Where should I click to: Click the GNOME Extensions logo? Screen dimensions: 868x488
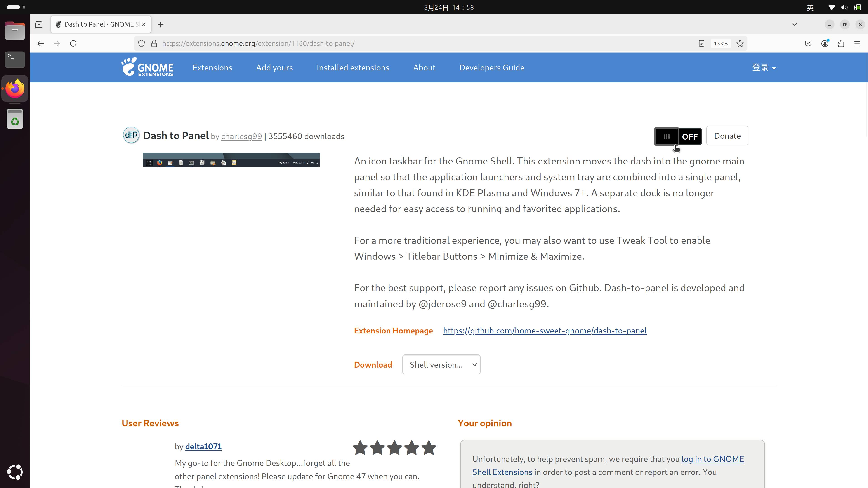pos(148,67)
